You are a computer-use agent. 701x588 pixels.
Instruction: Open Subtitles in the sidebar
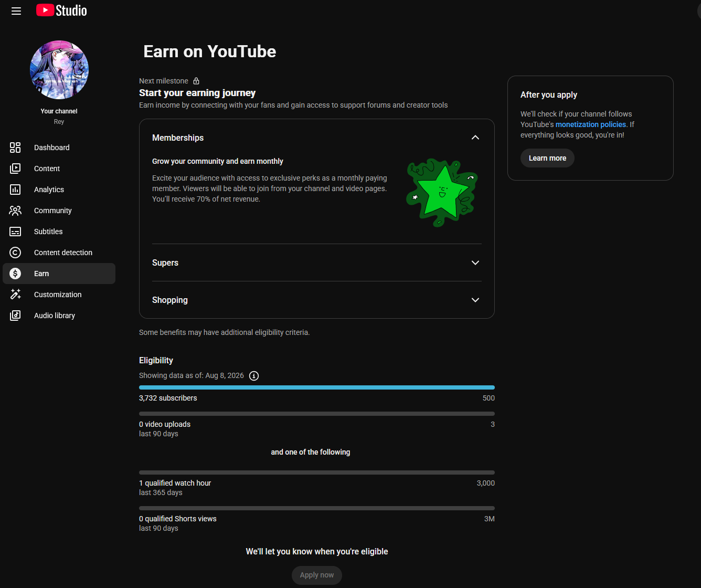tap(59, 232)
